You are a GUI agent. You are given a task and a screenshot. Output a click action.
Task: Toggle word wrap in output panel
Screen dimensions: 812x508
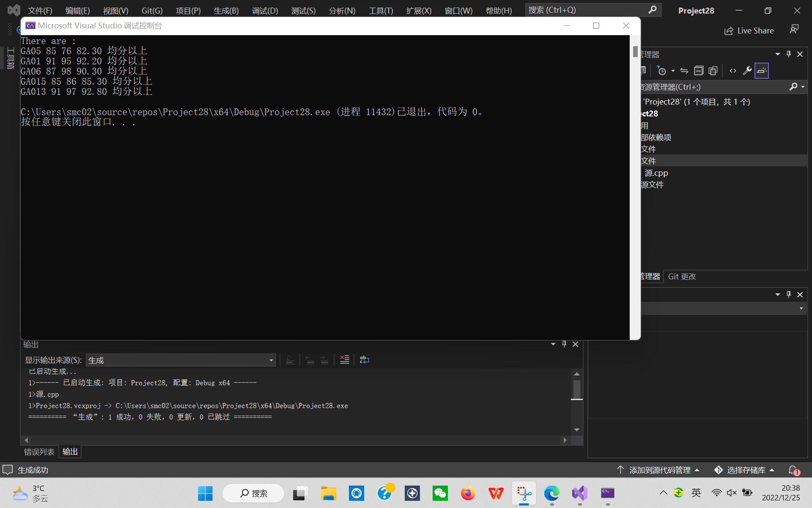[x=364, y=360]
